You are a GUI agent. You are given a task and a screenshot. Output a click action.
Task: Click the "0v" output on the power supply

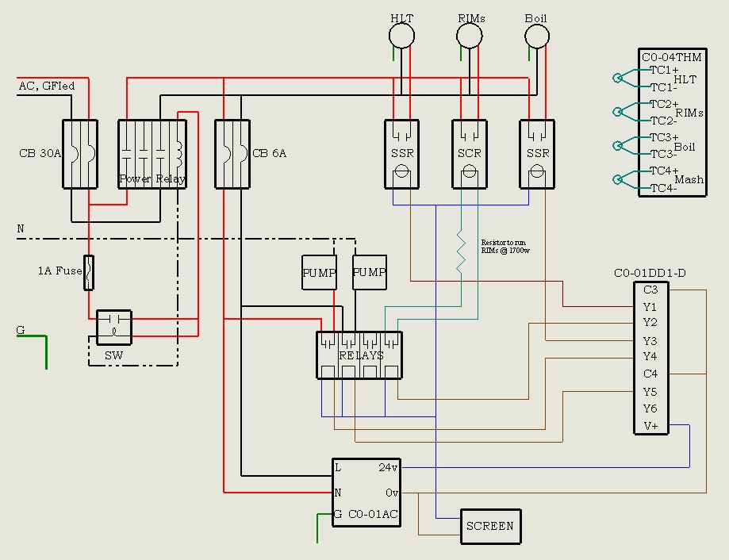tap(392, 493)
